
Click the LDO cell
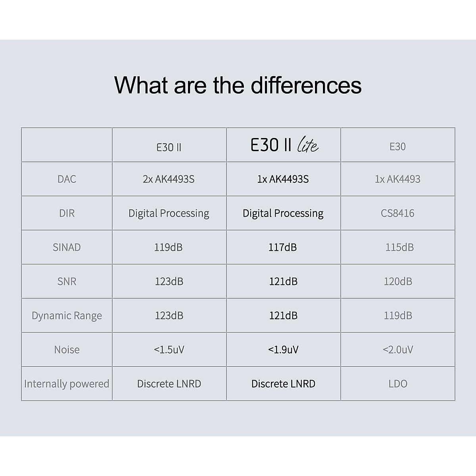tap(398, 384)
